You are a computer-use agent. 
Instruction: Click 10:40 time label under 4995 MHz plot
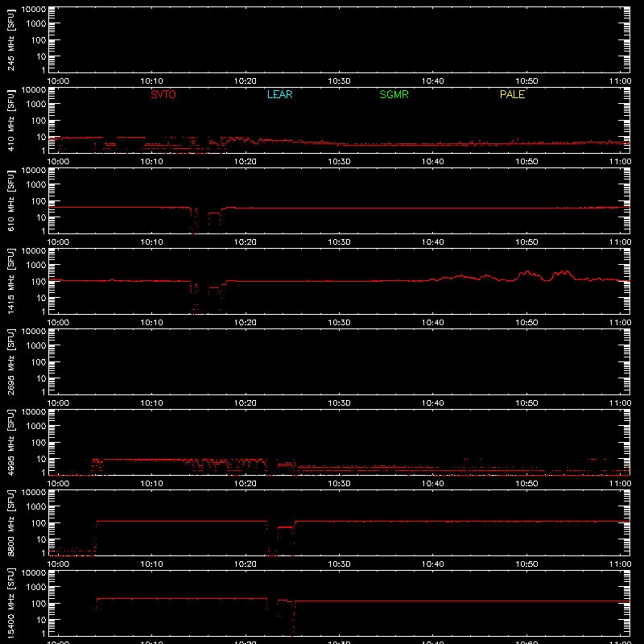pyautogui.click(x=433, y=484)
